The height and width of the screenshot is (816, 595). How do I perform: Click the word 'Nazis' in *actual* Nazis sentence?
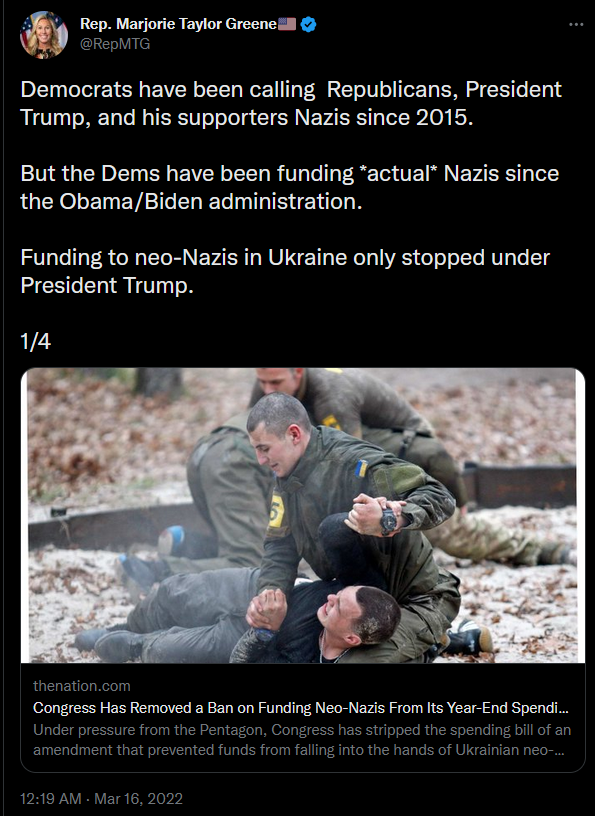474,173
